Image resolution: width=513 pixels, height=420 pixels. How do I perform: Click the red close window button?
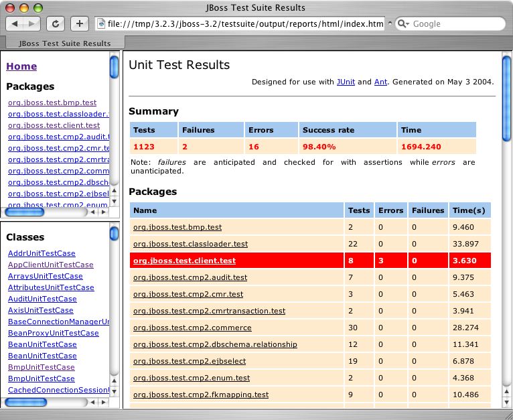coord(11,8)
